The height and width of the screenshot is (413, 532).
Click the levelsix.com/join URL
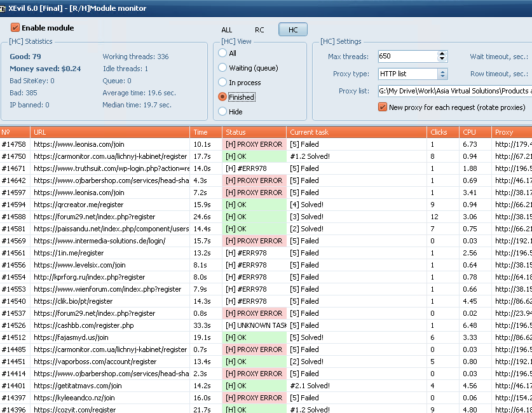(79, 265)
